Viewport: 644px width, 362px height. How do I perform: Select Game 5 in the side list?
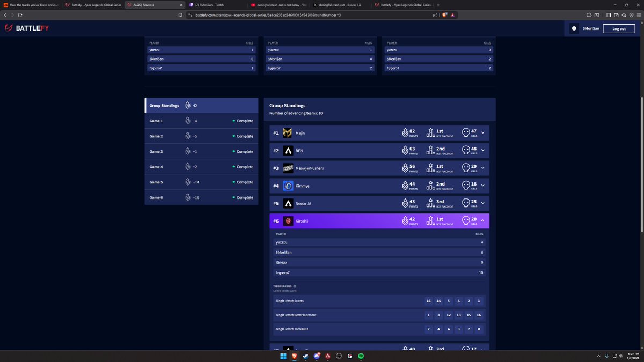[x=202, y=182]
